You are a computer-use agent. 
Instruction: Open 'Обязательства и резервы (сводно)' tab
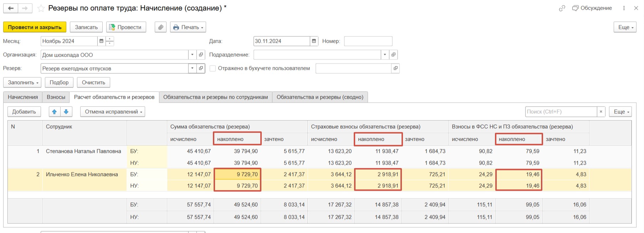click(x=320, y=97)
